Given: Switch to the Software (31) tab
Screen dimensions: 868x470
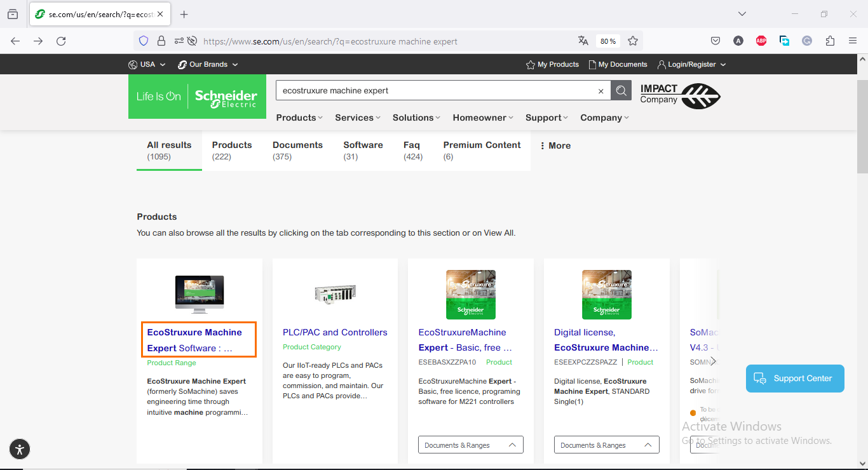Looking at the screenshot, I should pyautogui.click(x=363, y=151).
